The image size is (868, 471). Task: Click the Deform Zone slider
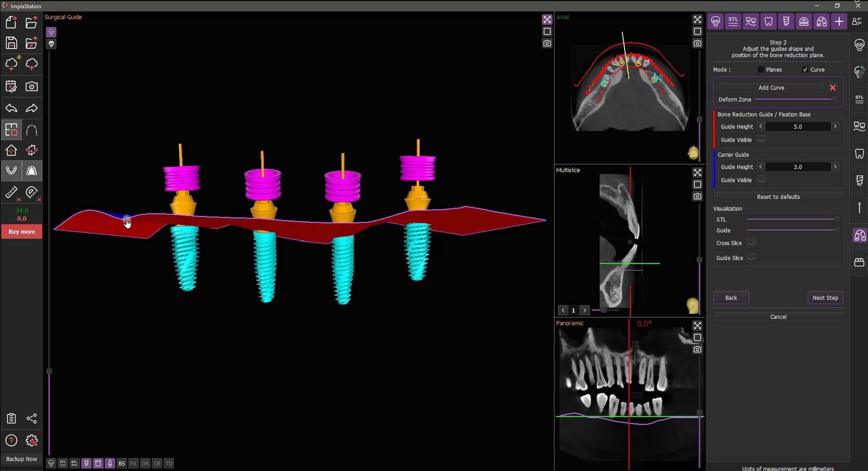click(795, 100)
